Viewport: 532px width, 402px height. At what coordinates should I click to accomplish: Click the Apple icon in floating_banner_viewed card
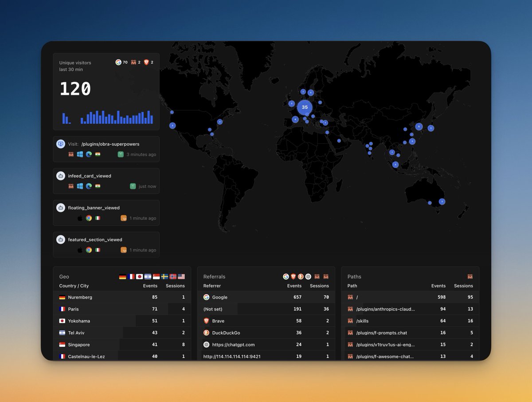80,218
